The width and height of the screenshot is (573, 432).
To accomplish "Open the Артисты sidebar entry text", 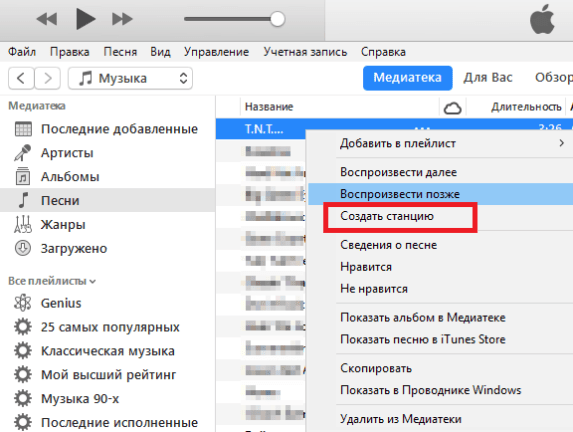I will coord(67,153).
